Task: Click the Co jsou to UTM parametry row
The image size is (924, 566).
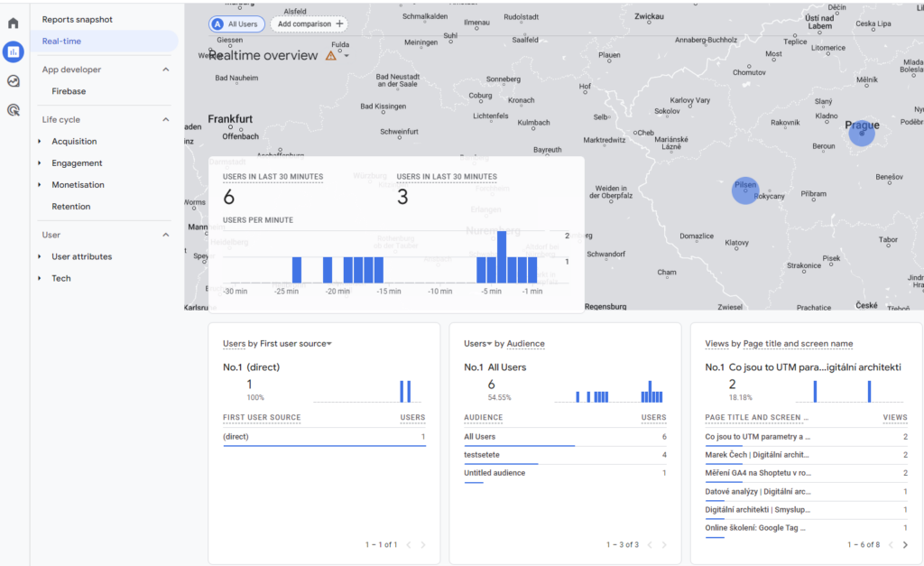Action: 806,437
